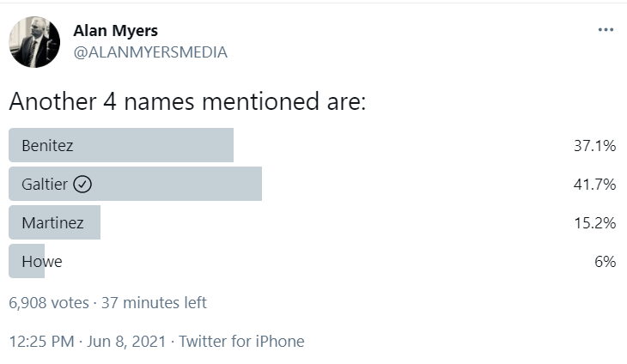The image size is (627, 364).
Task: Click the 41.7% result for Galtier
Action: [x=594, y=185]
